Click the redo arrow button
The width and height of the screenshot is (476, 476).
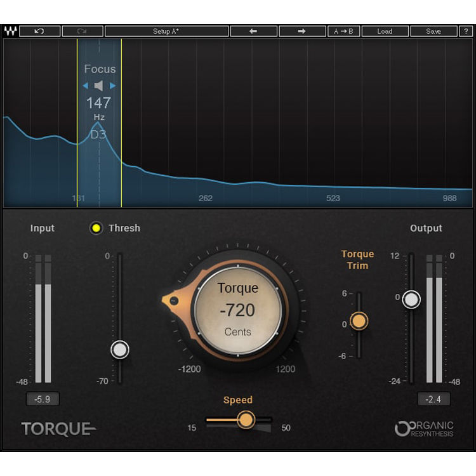coord(83,31)
